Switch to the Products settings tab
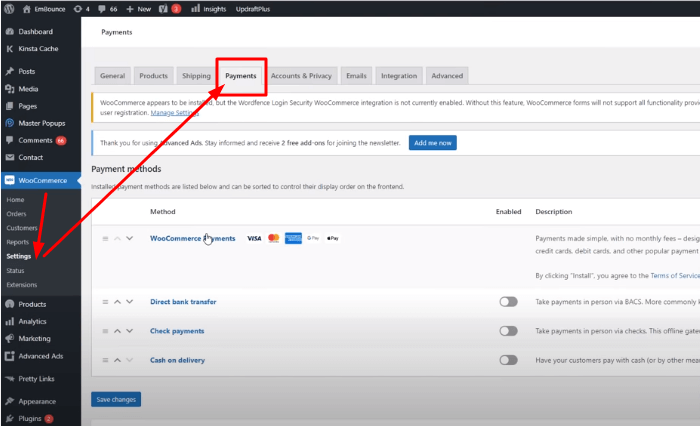The width and height of the screenshot is (700, 426). (x=154, y=76)
